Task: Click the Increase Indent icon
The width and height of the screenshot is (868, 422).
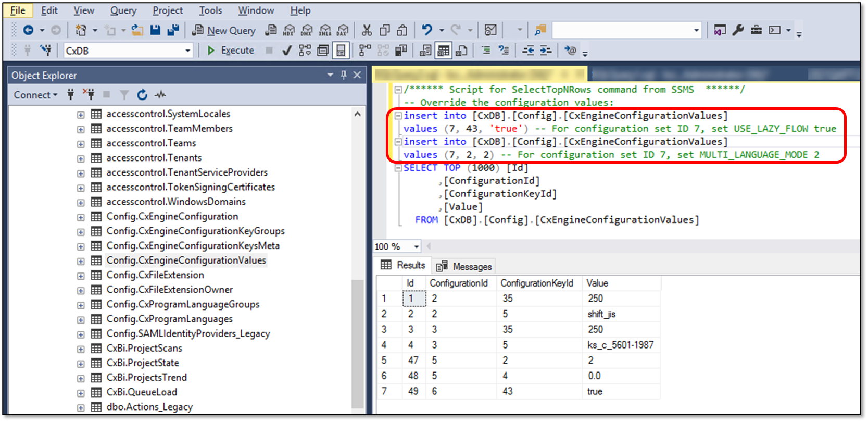Action: coord(546,51)
